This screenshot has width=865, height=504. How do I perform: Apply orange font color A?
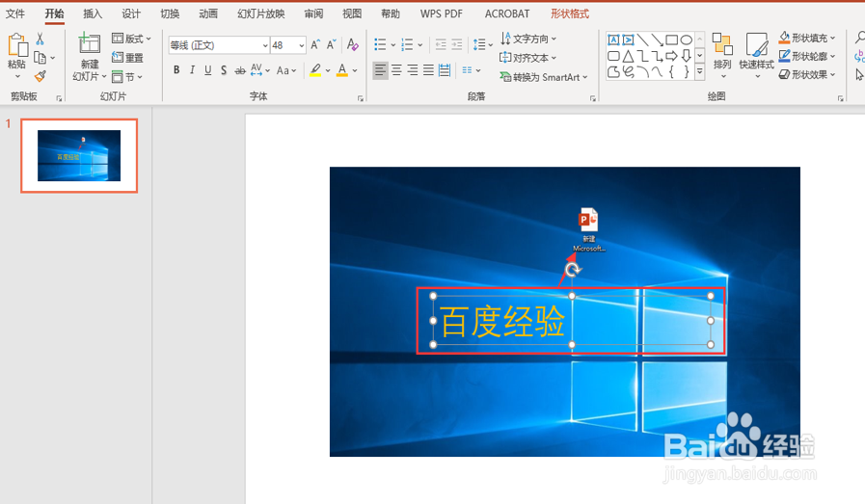tap(342, 70)
